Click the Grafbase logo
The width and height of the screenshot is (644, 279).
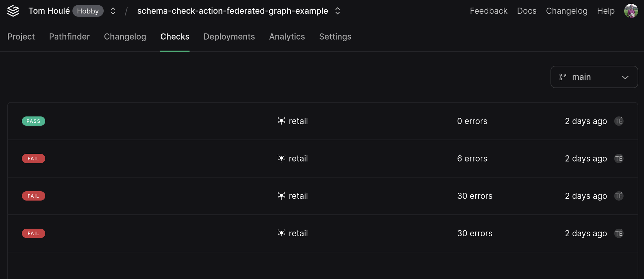tap(13, 11)
